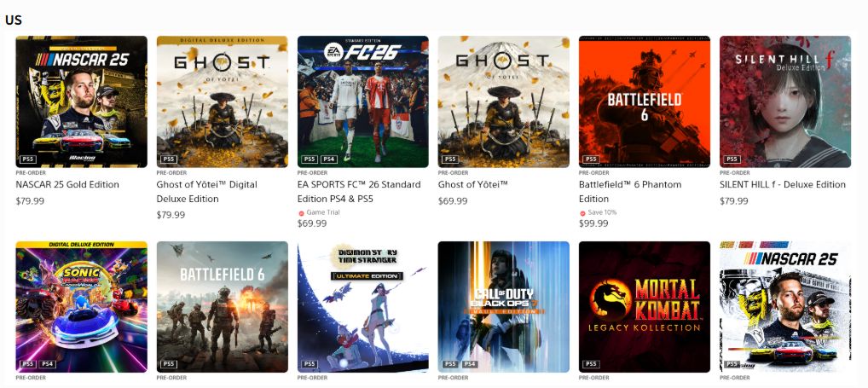Select the EA SPORTS FC 26 cover image
Screen dimensions: 868x388
[362, 101]
